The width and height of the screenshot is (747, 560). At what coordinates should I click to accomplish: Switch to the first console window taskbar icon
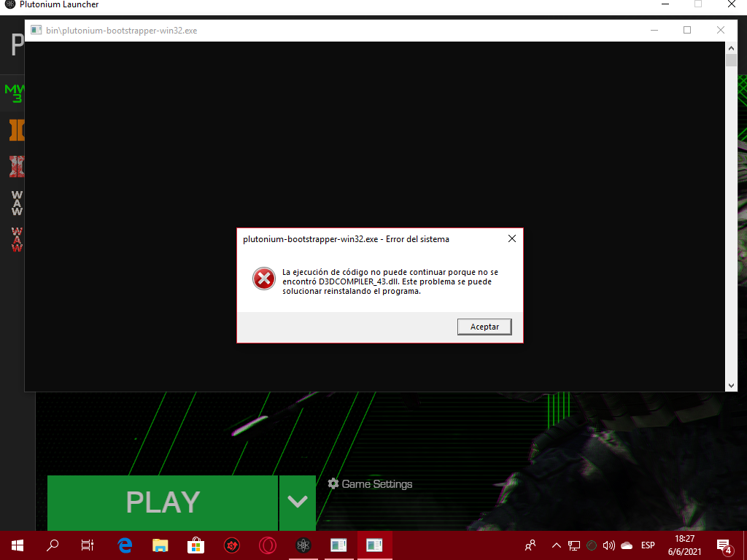(x=338, y=545)
